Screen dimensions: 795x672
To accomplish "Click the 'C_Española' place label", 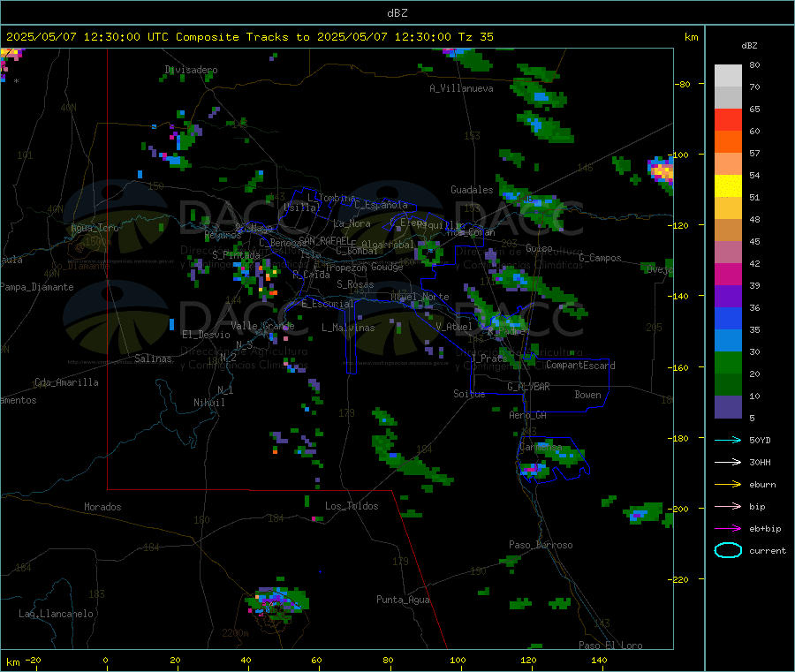I will [381, 205].
